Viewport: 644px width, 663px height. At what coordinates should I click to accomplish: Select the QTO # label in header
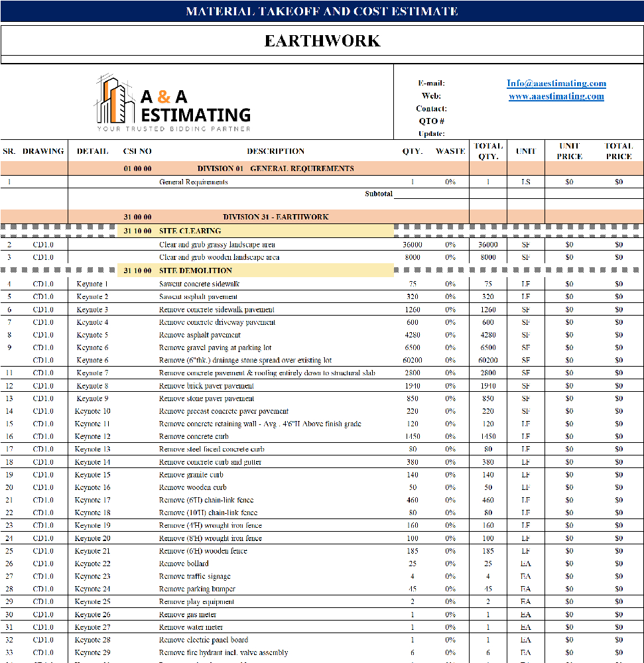point(431,121)
